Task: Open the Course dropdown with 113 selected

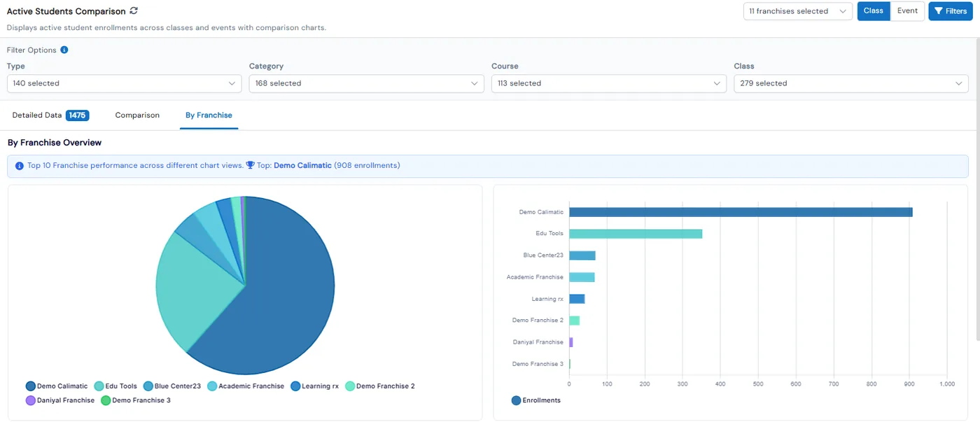Action: click(x=609, y=83)
